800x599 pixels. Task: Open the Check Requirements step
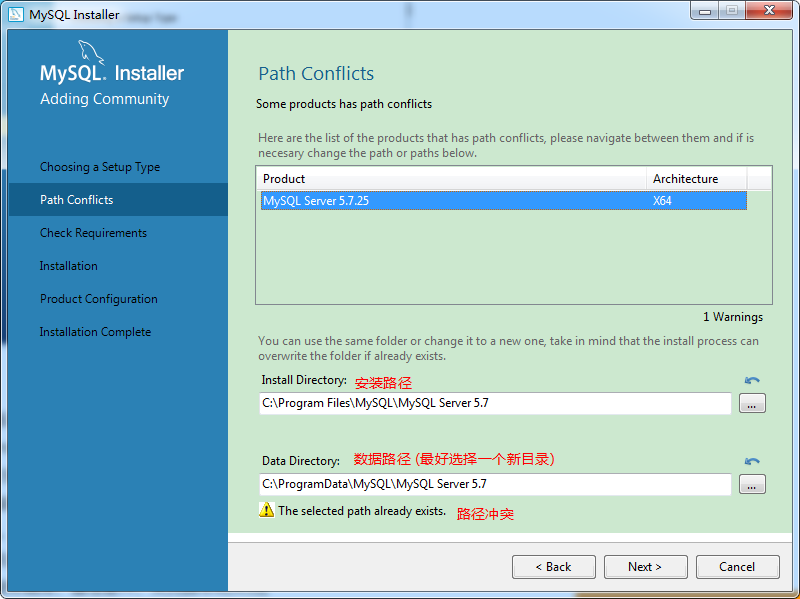click(93, 233)
